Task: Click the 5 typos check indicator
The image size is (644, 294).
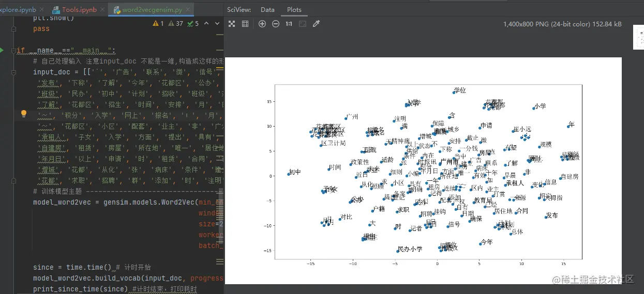Action: click(x=193, y=23)
